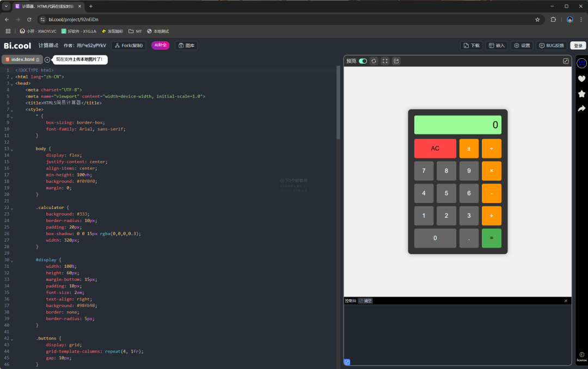Image resolution: width=588 pixels, height=369 pixels.
Task: Refresh the preview pane
Action: click(x=373, y=61)
